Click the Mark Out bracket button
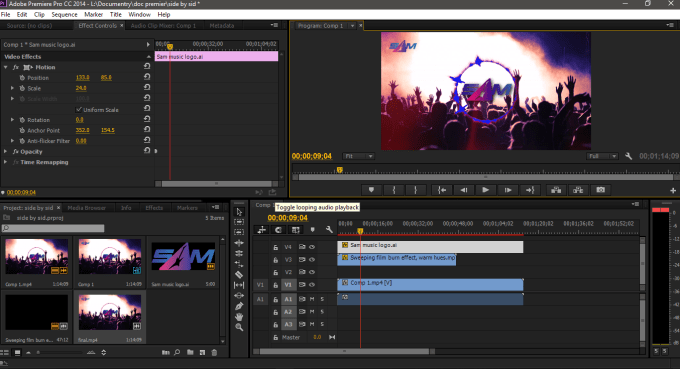This screenshot has width=680, height=369. pos(415,190)
